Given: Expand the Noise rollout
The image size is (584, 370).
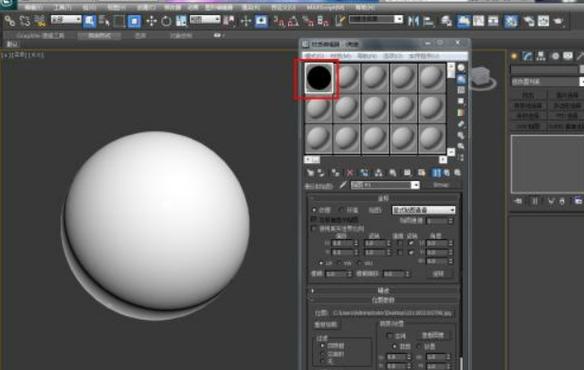Looking at the screenshot, I should pos(384,291).
